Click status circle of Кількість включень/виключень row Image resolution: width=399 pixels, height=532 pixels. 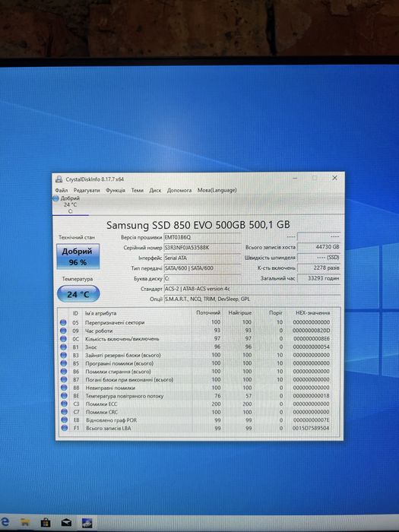(x=63, y=339)
